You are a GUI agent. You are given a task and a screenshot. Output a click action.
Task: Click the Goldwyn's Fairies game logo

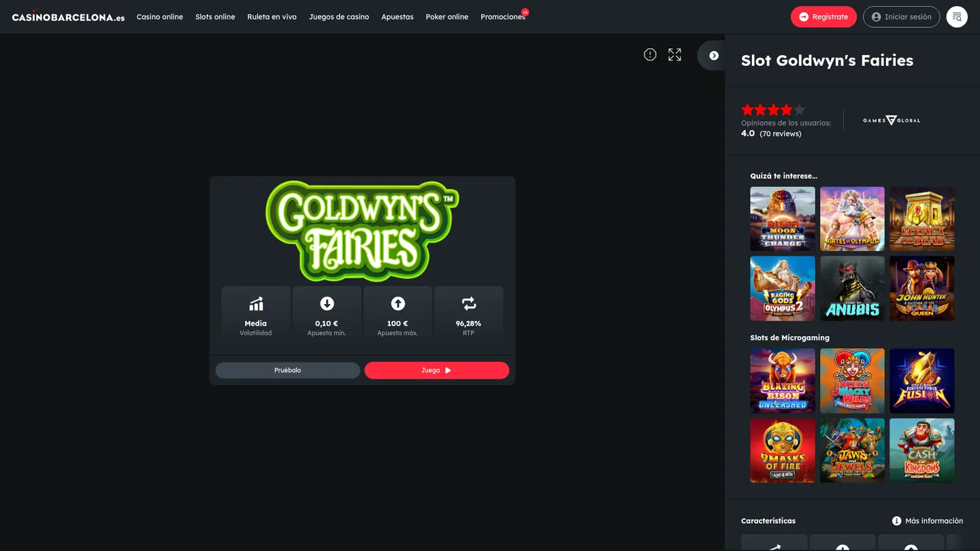362,231
